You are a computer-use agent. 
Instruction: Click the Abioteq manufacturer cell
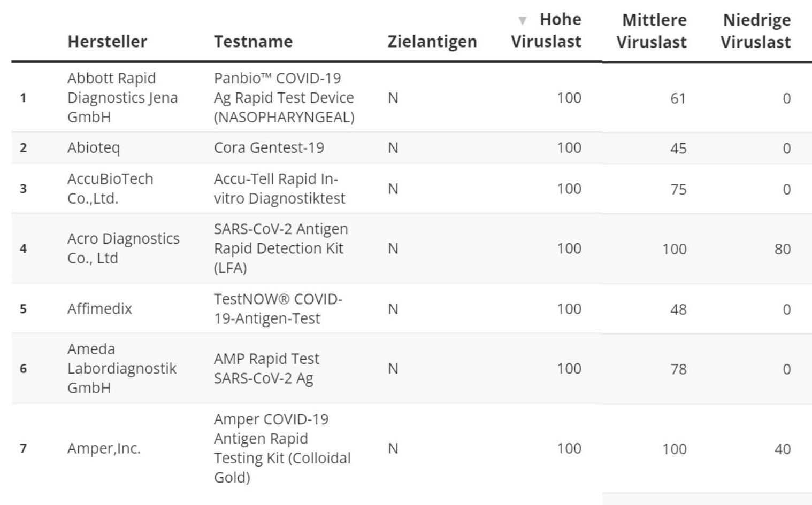pos(94,148)
